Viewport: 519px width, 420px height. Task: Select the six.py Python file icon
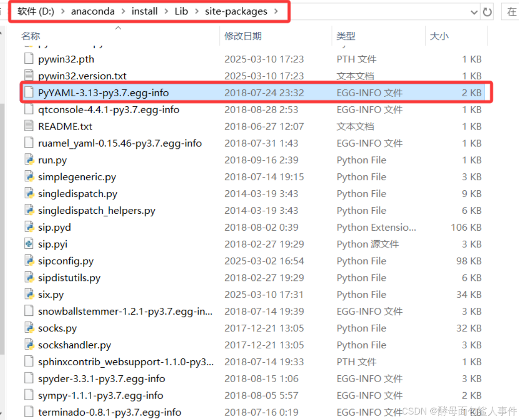28,294
